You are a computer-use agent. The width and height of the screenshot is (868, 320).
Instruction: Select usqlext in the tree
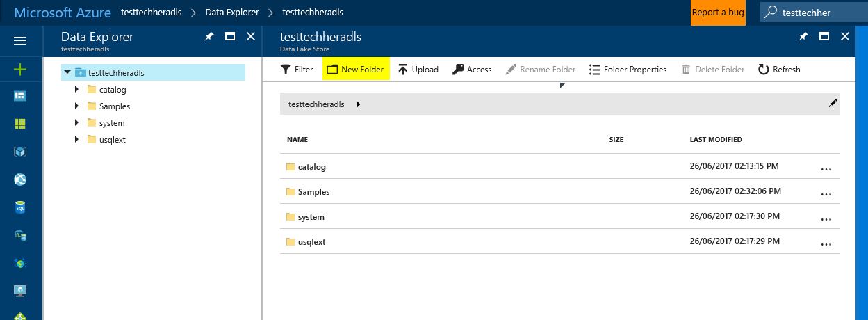(113, 140)
